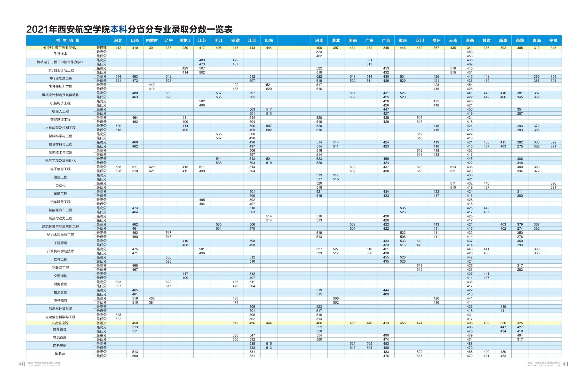
Task: Select the 山西 column header
Action: pyautogui.click(x=135, y=40)
